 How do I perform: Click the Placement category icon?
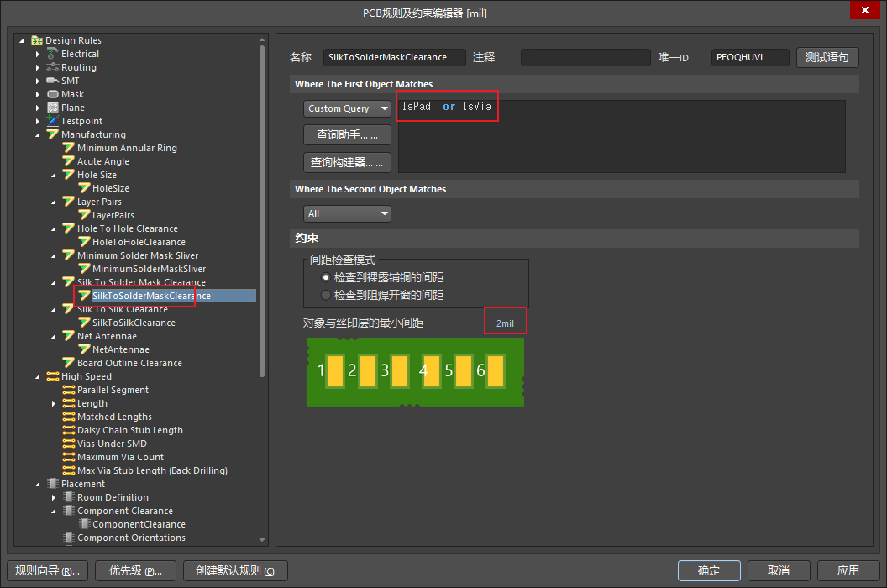tap(53, 484)
